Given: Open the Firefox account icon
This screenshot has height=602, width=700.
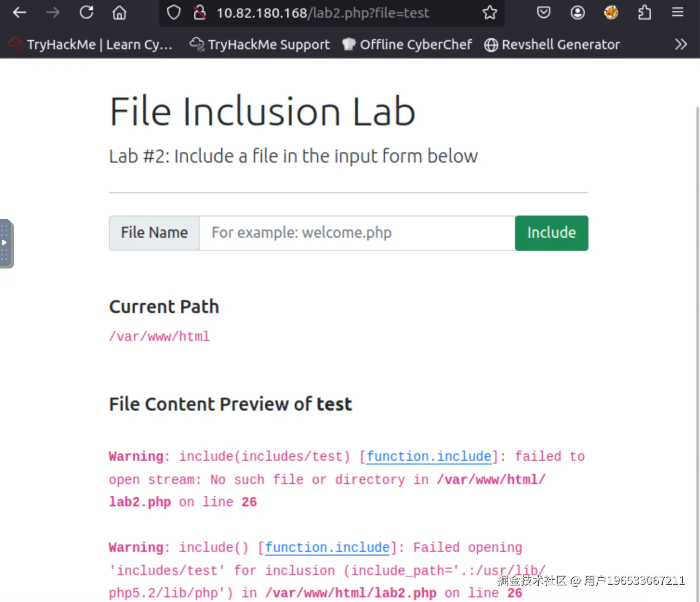Looking at the screenshot, I should click(x=577, y=13).
